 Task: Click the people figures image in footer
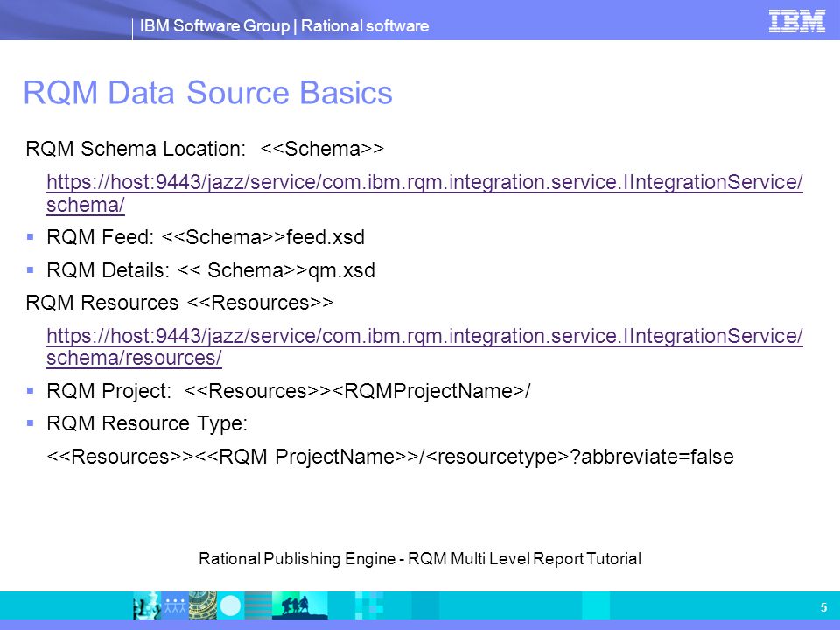(175, 605)
